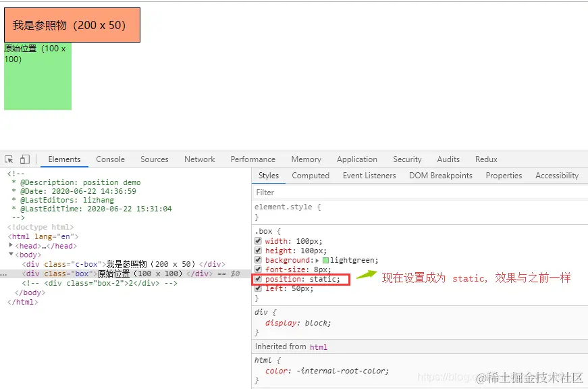Viewport: 588px width, 389px height.
Task: Click the orange reference box in page
Action: tap(72, 25)
